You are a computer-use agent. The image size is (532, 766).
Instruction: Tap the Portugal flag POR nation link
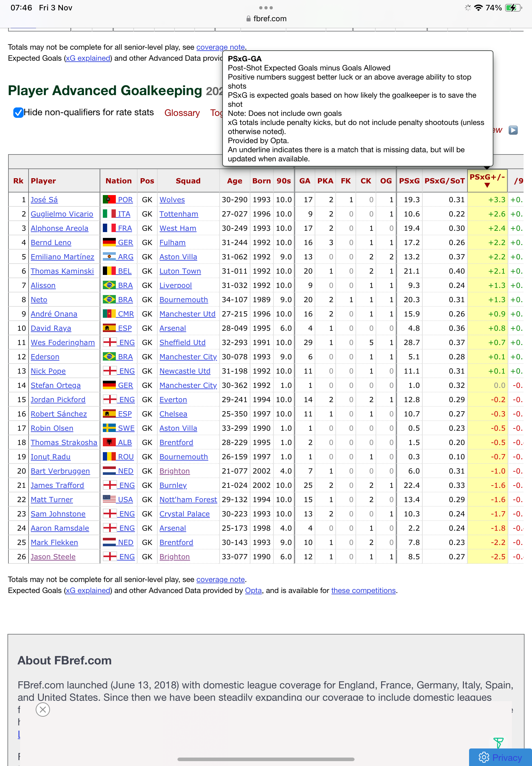(118, 200)
